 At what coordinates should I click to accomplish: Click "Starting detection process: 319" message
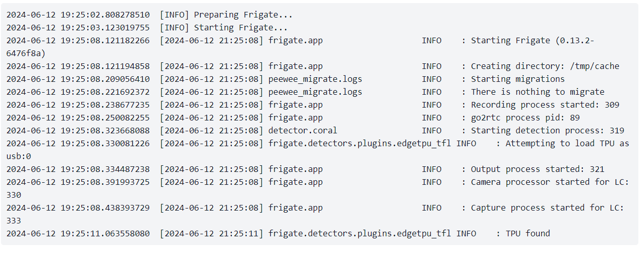[547, 131]
